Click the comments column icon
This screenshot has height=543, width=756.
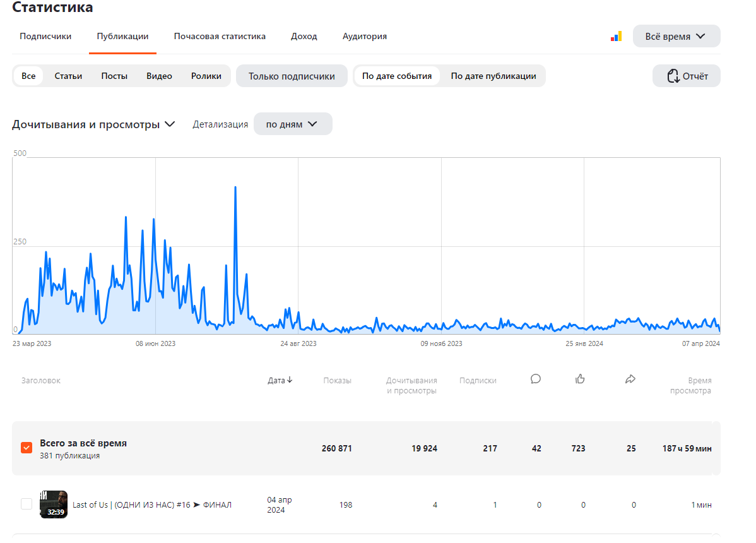coord(536,379)
